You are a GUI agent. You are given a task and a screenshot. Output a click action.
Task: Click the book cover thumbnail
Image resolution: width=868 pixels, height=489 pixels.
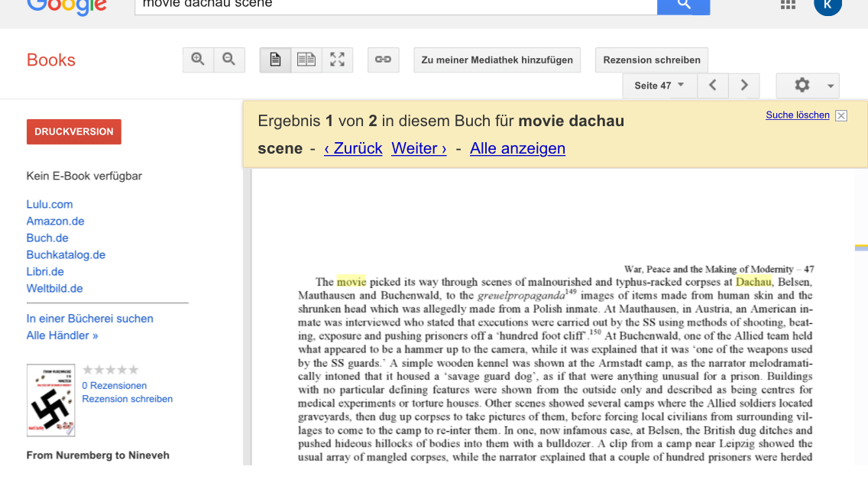coord(50,400)
